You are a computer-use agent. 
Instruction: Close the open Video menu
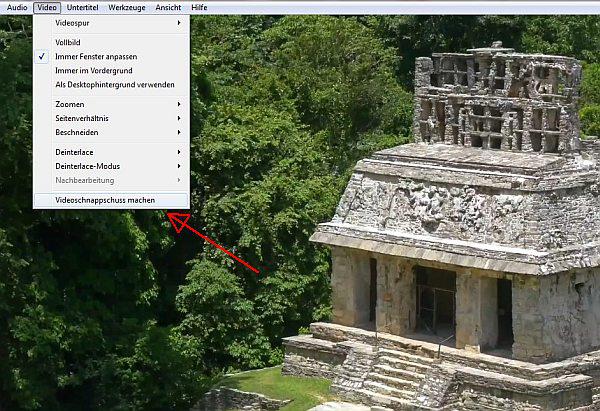[47, 7]
